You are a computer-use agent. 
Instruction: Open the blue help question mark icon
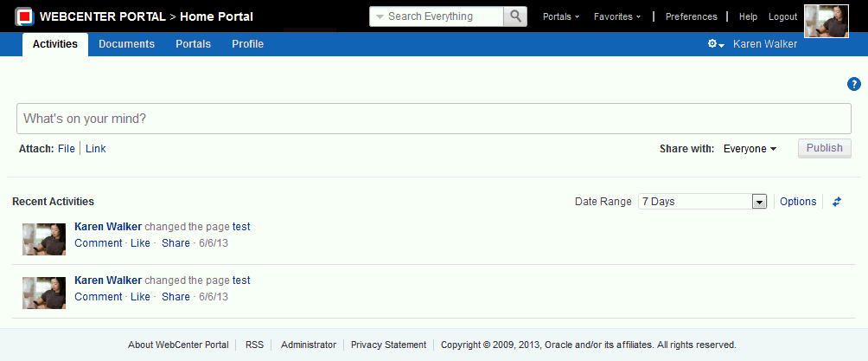[854, 84]
